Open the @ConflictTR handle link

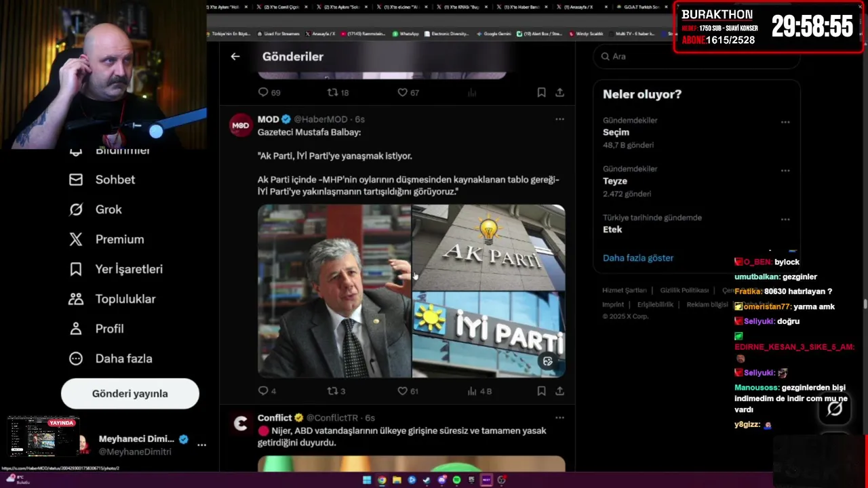pyautogui.click(x=332, y=418)
